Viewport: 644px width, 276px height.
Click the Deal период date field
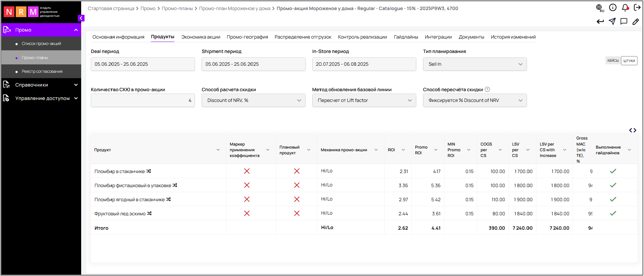pyautogui.click(x=143, y=64)
